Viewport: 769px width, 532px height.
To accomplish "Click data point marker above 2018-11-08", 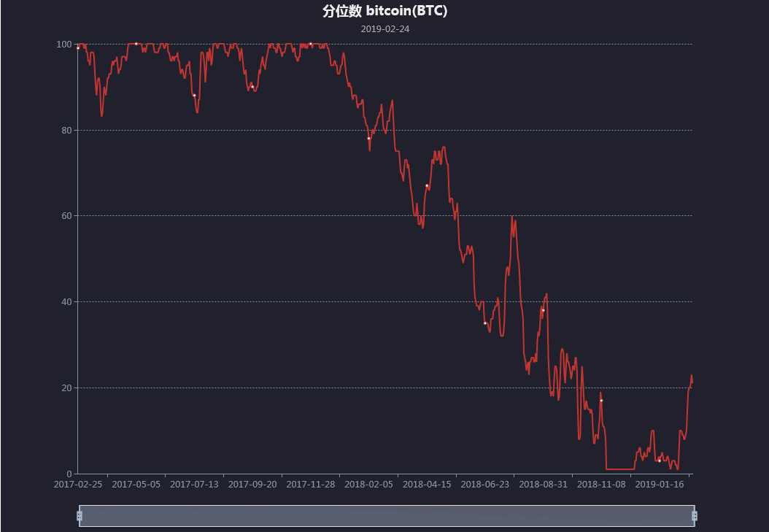I will (601, 401).
